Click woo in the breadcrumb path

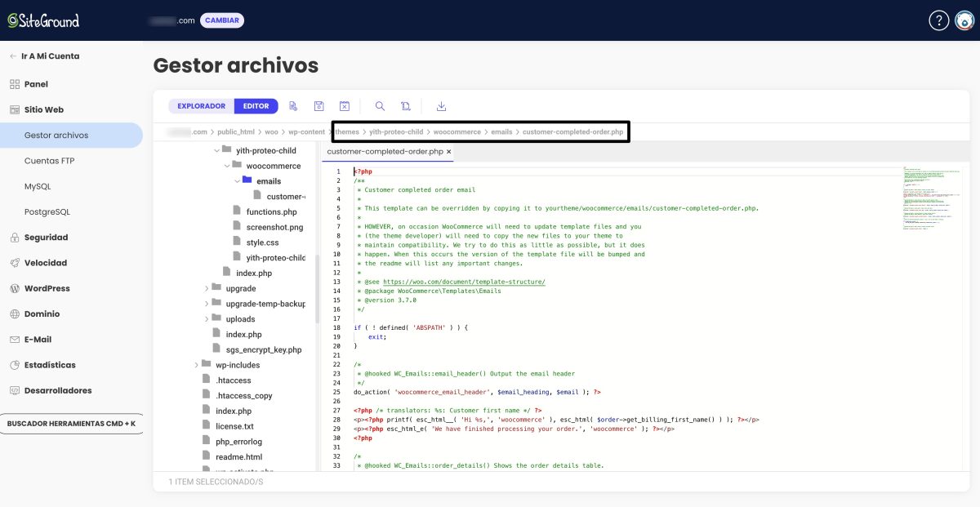271,131
